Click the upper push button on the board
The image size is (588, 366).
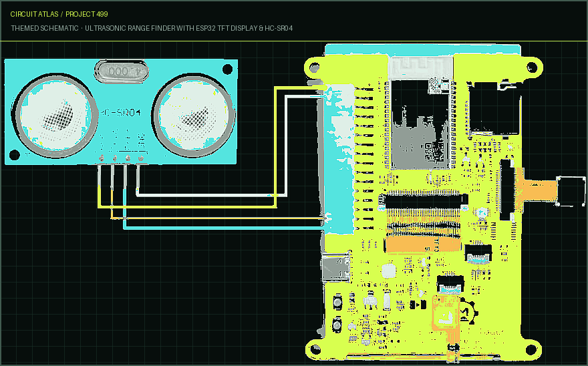(x=337, y=302)
